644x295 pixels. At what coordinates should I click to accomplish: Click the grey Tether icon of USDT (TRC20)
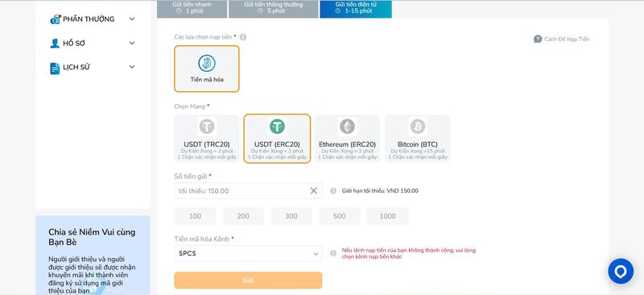(207, 127)
